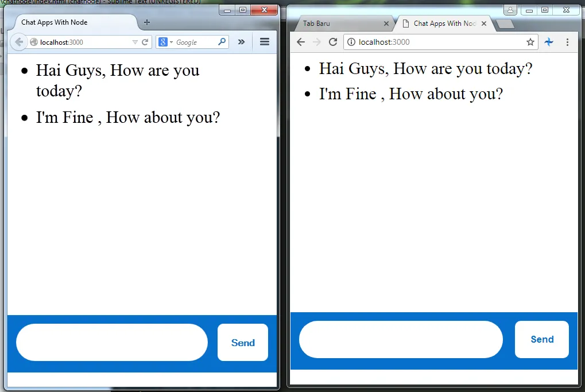585x392 pixels.
Task: Reload the page in Chrome
Action: (333, 42)
